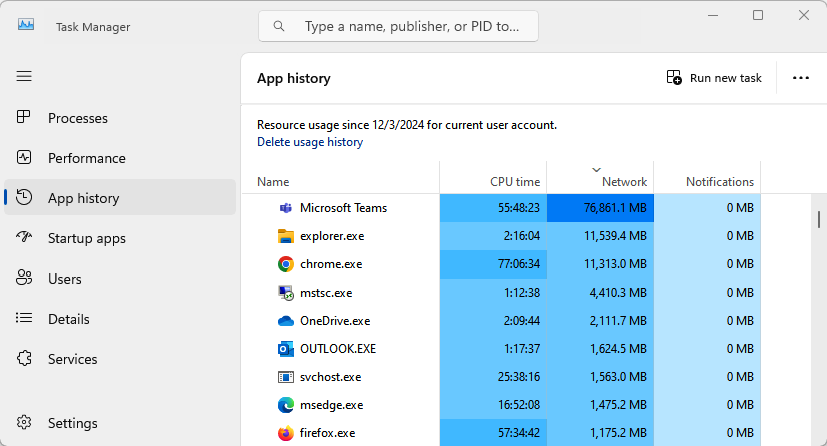
Task: Sort by the Notifications column header
Action: [707, 178]
